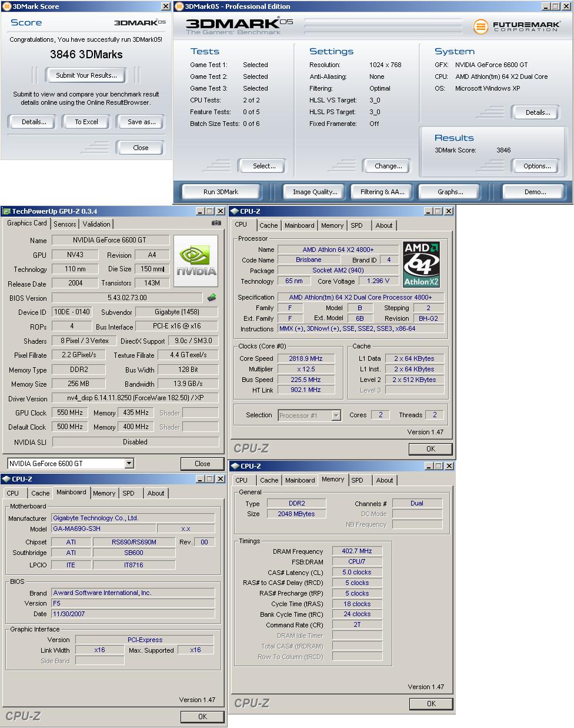This screenshot has width=574, height=728.
Task: Switch to the Validation tab in GPU-Z
Action: pyautogui.click(x=96, y=224)
